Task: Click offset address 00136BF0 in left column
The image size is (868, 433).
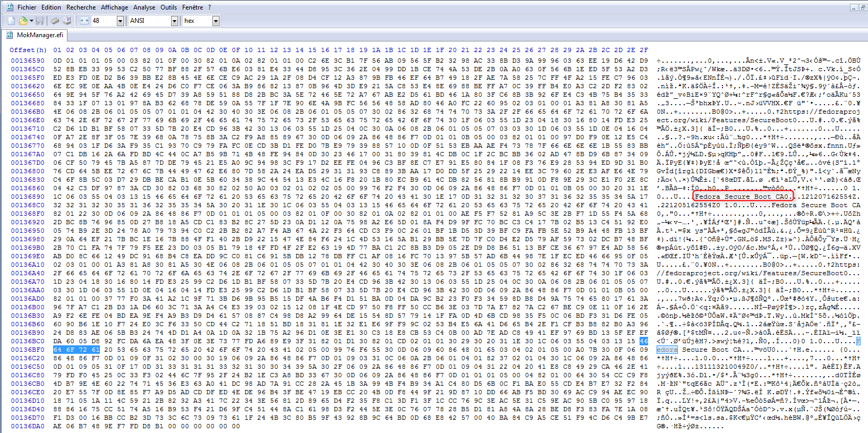Action: (x=28, y=350)
